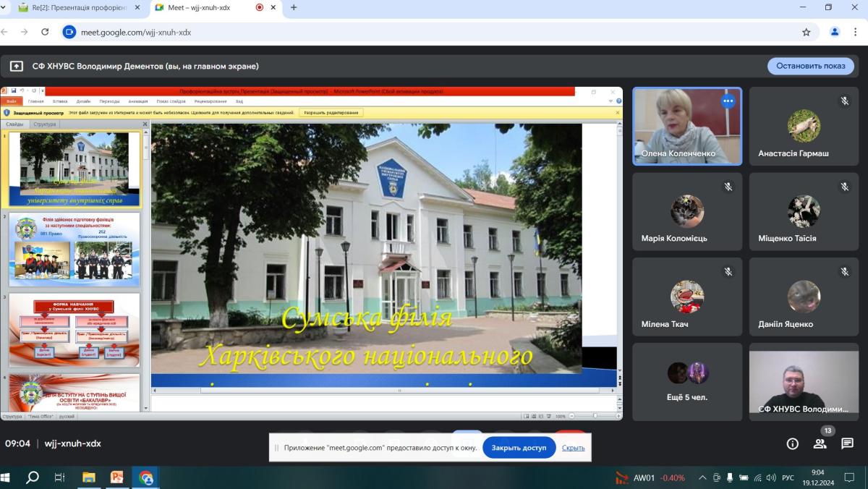Click the 'Скрыть' link
Viewport: 868px width, 489px height.
pos(573,448)
